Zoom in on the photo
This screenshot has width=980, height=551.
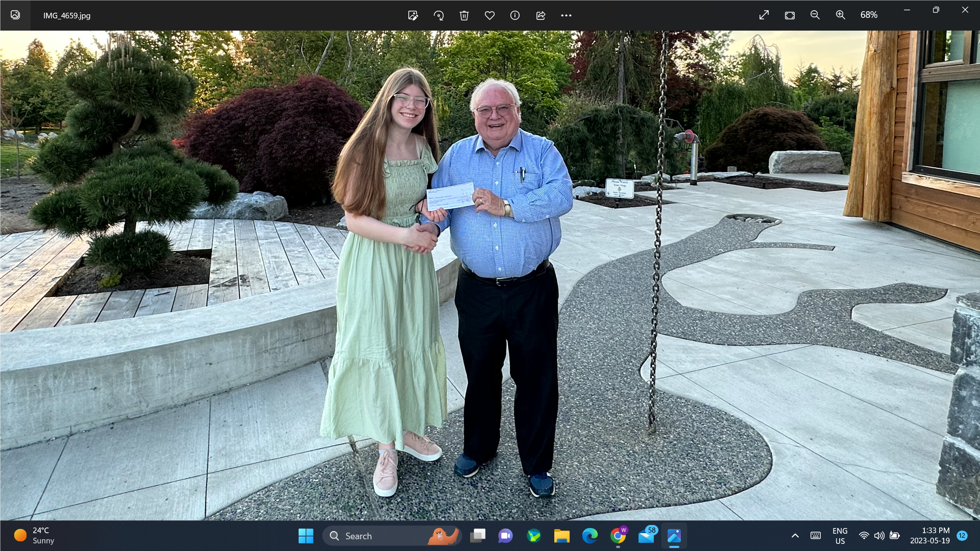click(841, 15)
